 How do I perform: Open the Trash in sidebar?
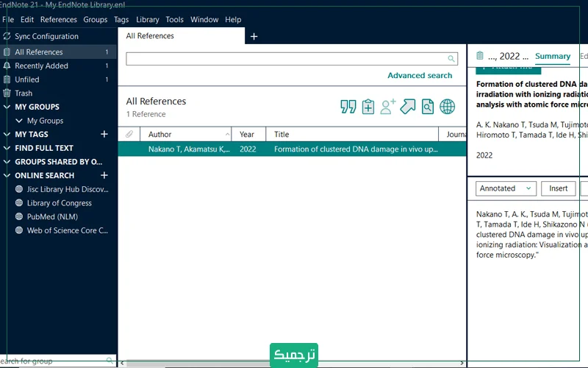click(24, 93)
